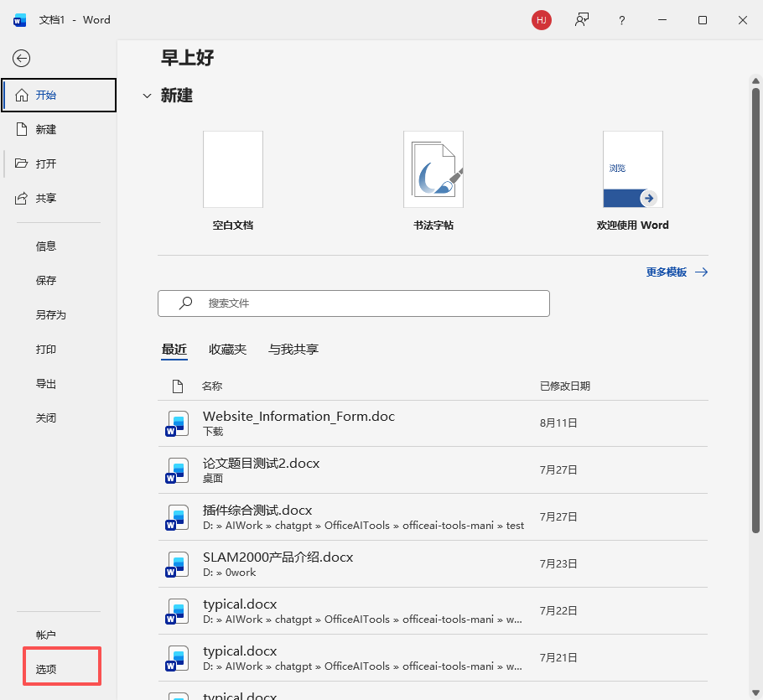Open 插件综合测试.docx
Viewport: 763px width, 700px height.
433,517
